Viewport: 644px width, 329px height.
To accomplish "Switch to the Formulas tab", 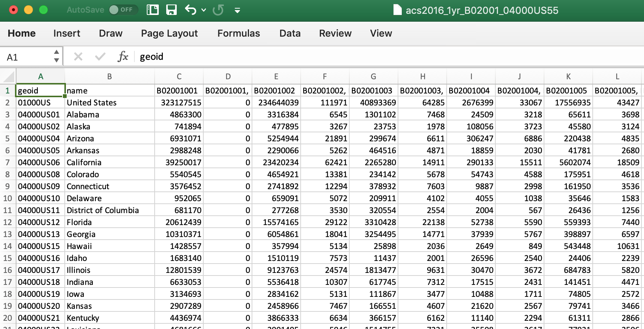I will point(239,33).
